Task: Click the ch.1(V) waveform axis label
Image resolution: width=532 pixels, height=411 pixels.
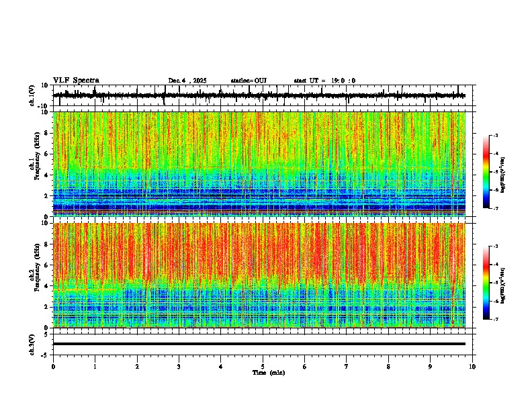Action: [32, 95]
